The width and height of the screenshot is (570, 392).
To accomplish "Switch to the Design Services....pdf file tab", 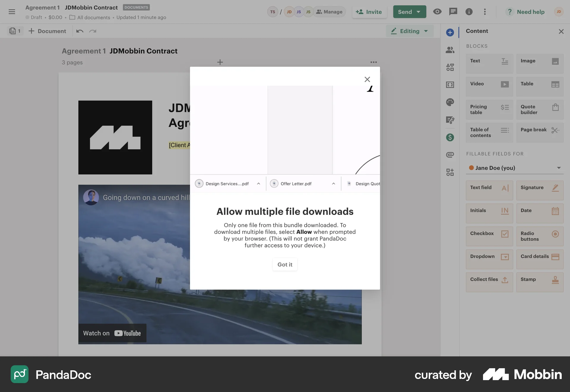I will click(227, 184).
